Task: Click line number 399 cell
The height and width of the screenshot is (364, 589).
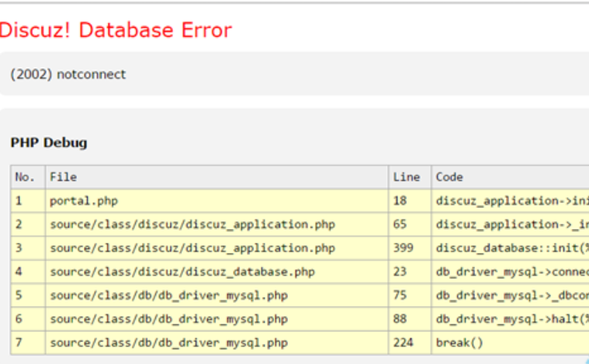Action: pos(404,248)
